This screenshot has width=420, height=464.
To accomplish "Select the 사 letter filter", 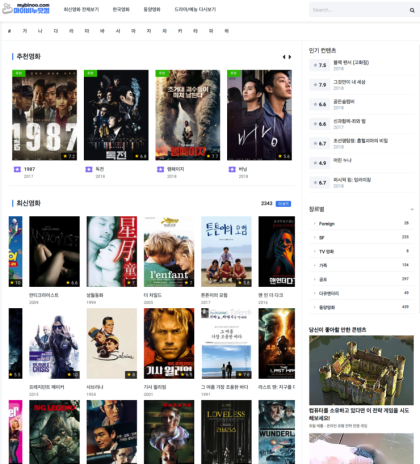I will 118,31.
